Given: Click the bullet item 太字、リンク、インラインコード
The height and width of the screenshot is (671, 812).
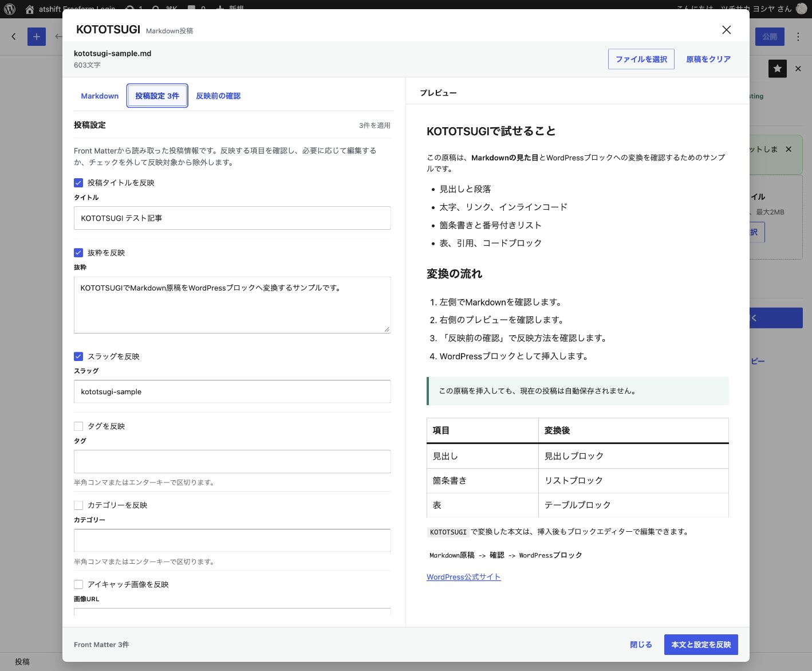Looking at the screenshot, I should 503,207.
